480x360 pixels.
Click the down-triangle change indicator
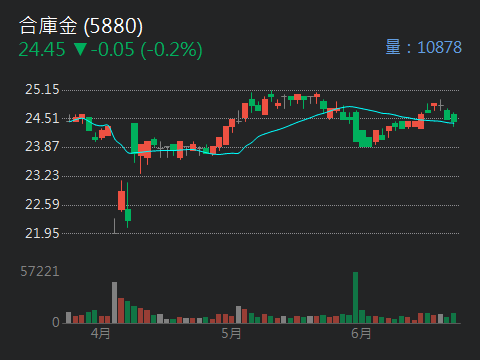point(80,49)
